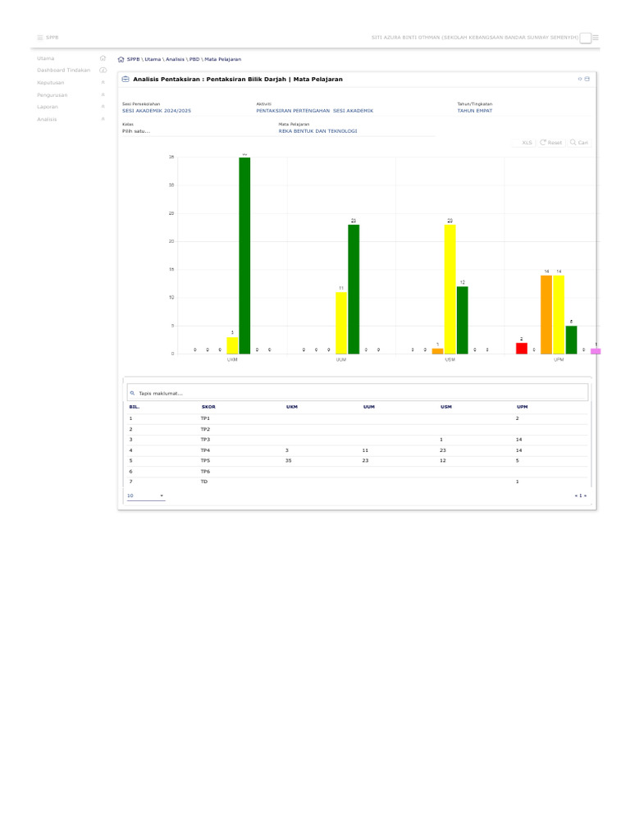Image resolution: width=630 pixels, height=840 pixels.
Task: Click the fullscreen card icon in header
Action: pyautogui.click(x=587, y=79)
